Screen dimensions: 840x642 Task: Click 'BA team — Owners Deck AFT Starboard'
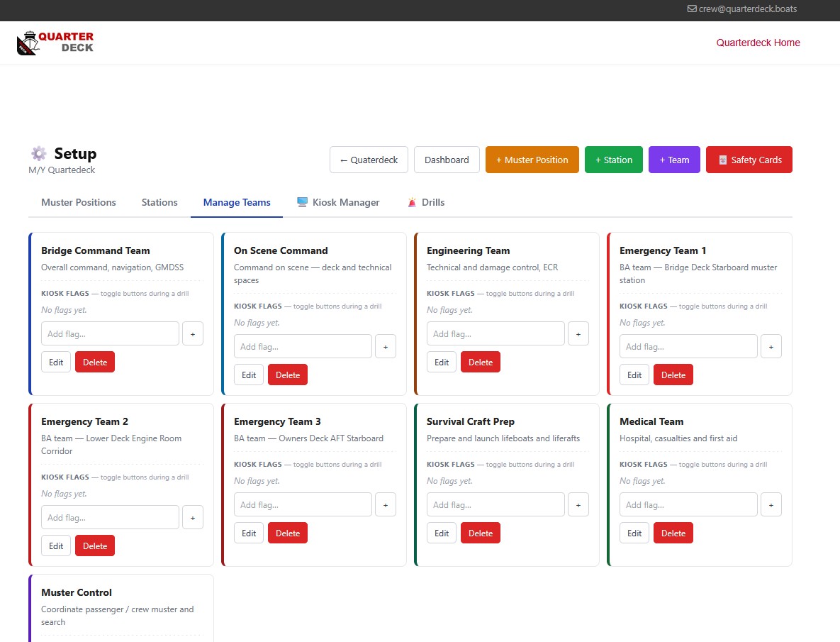tap(308, 438)
